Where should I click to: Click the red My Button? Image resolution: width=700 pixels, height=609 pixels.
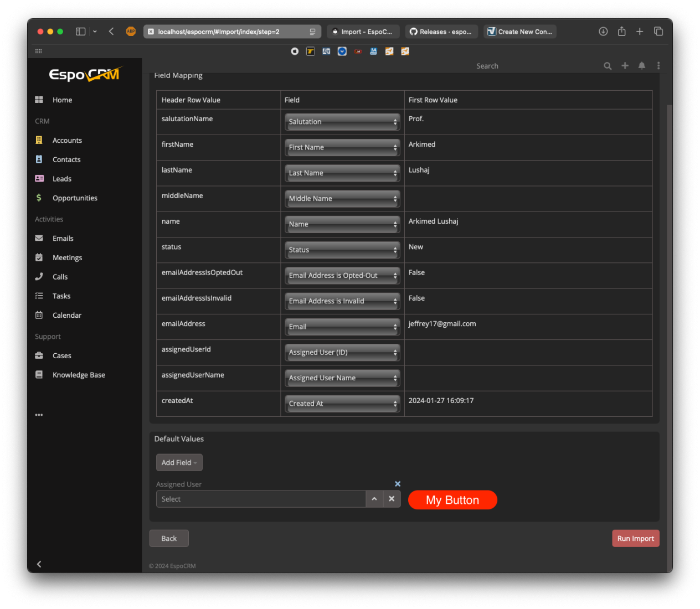[452, 500]
